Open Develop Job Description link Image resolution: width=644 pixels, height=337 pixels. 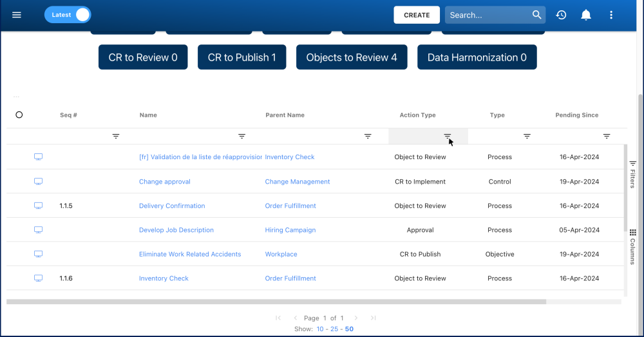click(176, 230)
